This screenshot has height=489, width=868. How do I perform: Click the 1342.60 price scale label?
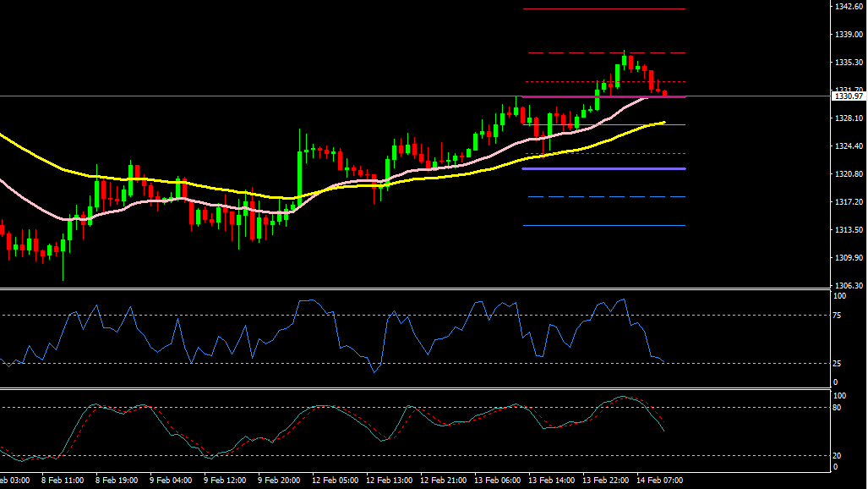849,7
